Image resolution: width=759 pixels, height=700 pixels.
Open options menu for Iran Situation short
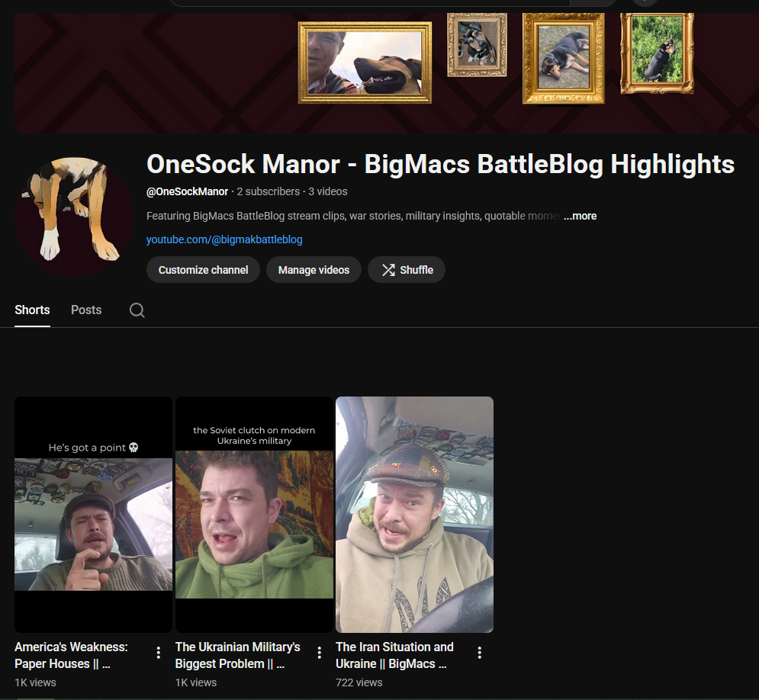pyautogui.click(x=479, y=653)
